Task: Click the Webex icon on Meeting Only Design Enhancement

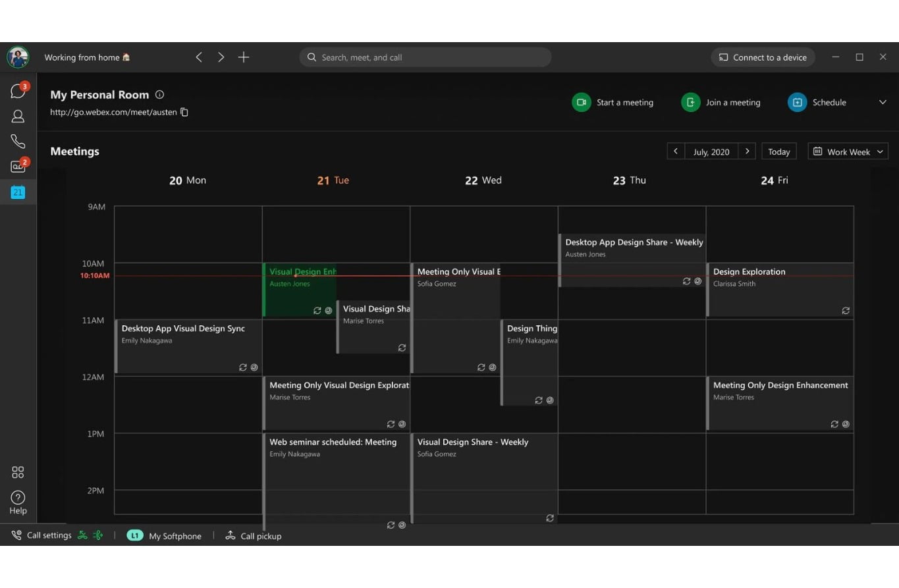Action: coord(846,425)
